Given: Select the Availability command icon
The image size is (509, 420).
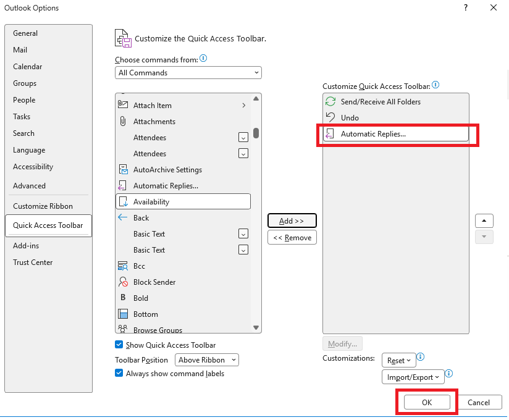Looking at the screenshot, I should [124, 201].
